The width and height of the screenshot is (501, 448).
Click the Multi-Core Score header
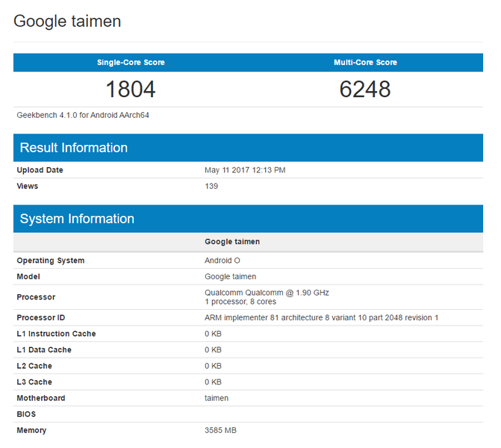pos(365,63)
